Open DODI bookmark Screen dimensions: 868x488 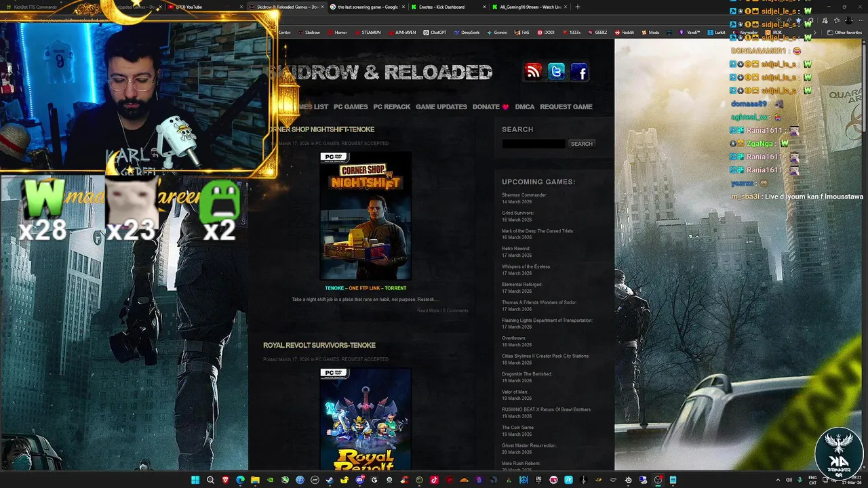tap(545, 33)
